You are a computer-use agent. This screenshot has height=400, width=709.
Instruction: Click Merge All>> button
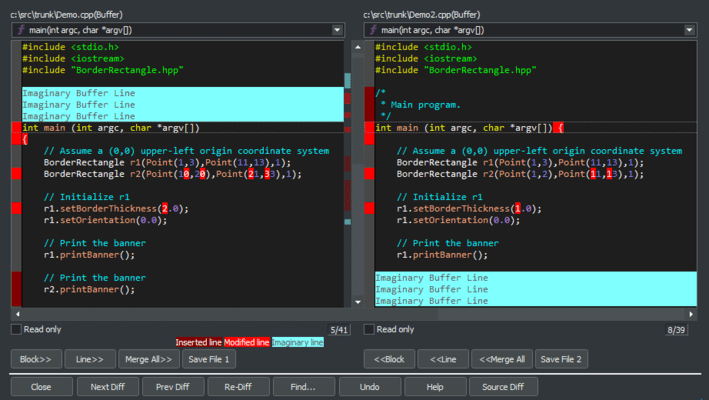click(148, 359)
